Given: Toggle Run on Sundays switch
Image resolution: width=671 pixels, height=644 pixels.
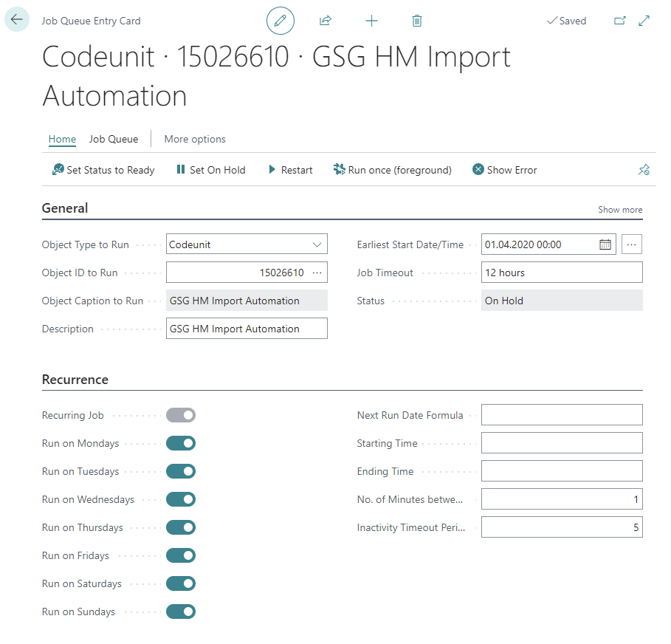Looking at the screenshot, I should point(181,612).
